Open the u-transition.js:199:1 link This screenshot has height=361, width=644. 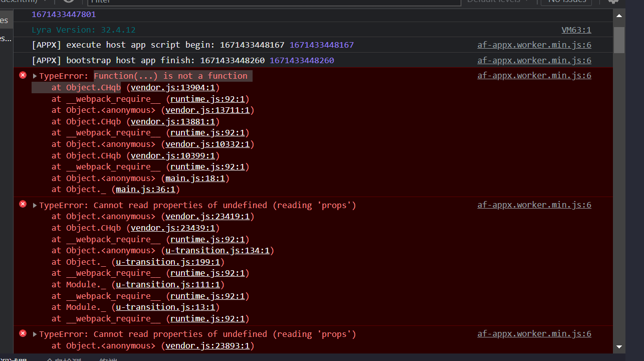[x=168, y=262]
